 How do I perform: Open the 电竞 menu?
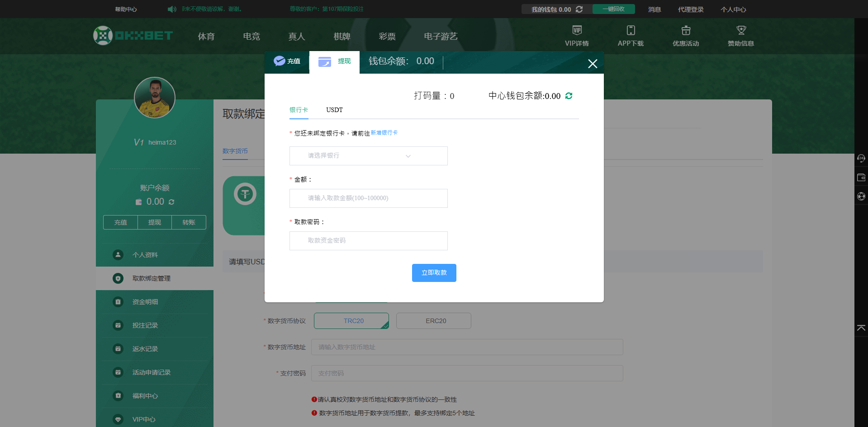[x=251, y=37]
